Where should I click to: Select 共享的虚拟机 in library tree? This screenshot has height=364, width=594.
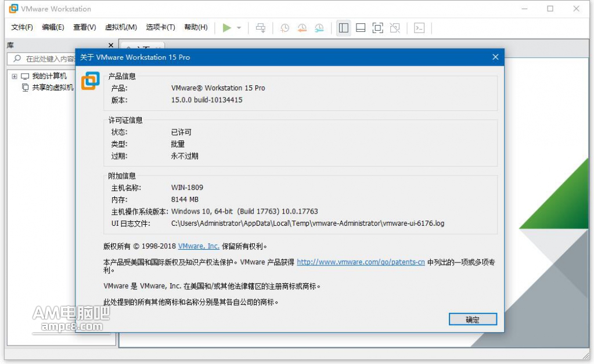52,88
